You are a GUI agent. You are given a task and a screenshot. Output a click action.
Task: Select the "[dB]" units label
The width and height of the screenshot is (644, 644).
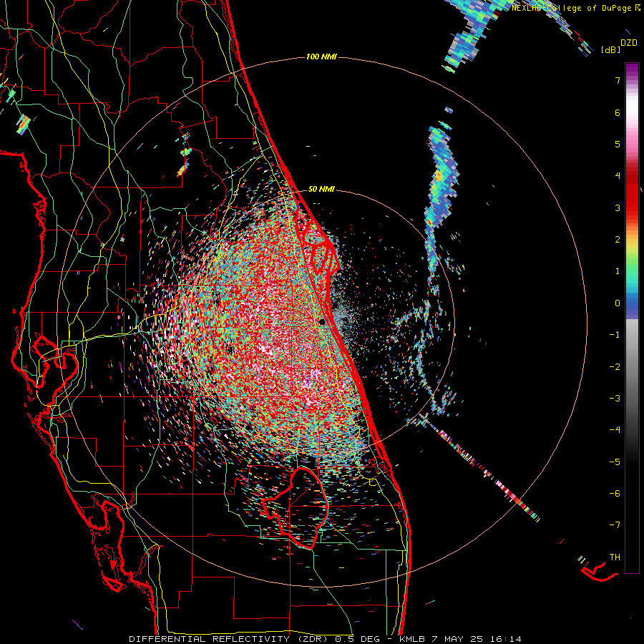(x=610, y=49)
